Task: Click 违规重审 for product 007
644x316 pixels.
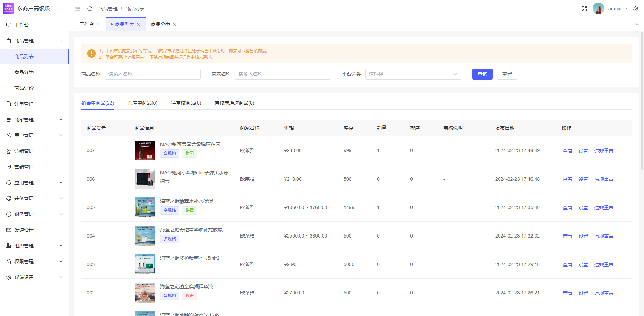Action: click(604, 151)
